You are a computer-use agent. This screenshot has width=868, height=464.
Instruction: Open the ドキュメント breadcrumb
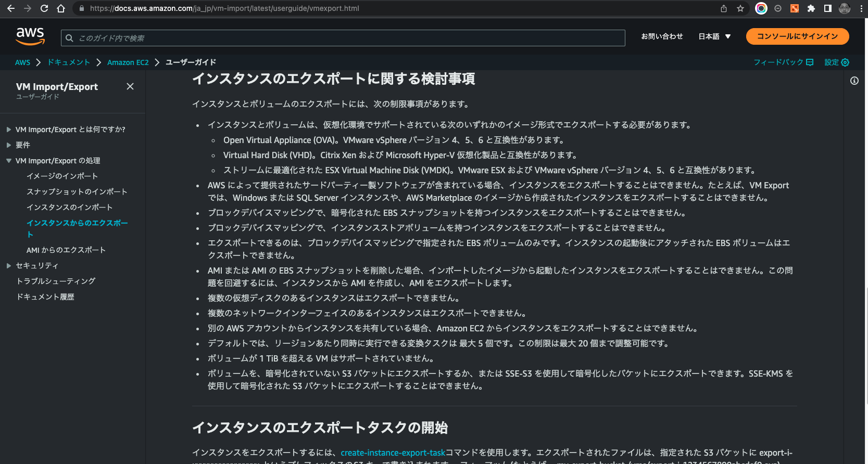69,62
